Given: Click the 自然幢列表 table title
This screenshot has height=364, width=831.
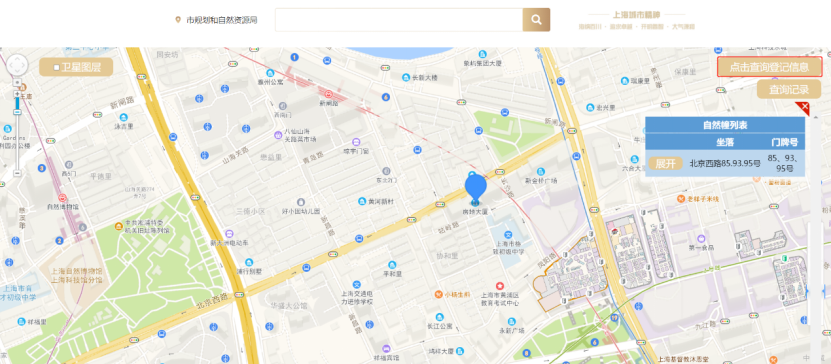Looking at the screenshot, I should pos(724,126).
